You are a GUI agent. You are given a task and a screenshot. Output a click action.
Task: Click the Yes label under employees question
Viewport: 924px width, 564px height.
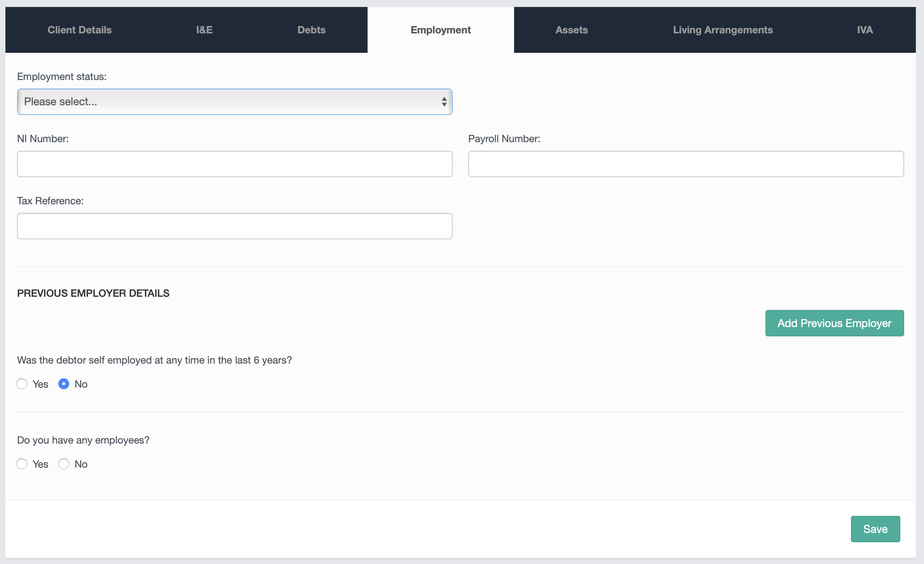point(40,464)
